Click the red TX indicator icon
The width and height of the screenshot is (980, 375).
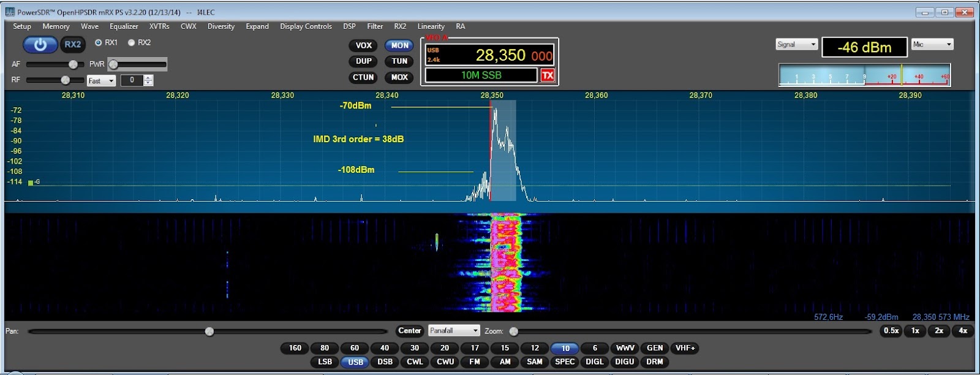pyautogui.click(x=547, y=75)
